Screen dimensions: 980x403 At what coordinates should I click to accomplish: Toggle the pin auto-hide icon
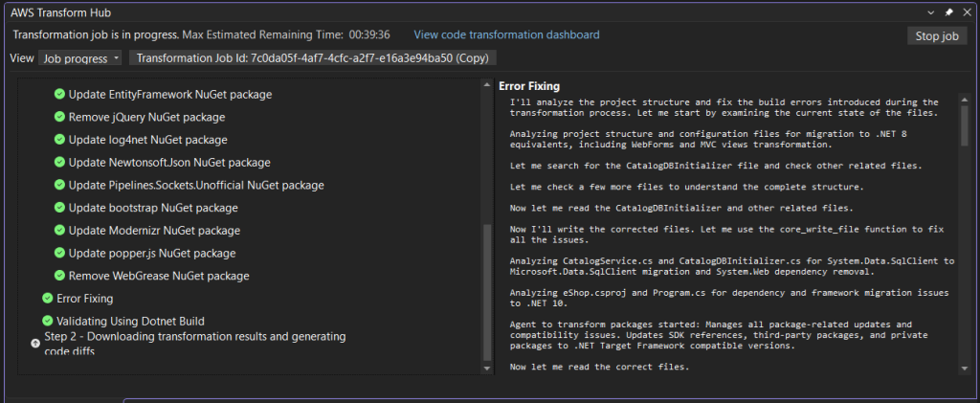[x=948, y=11]
